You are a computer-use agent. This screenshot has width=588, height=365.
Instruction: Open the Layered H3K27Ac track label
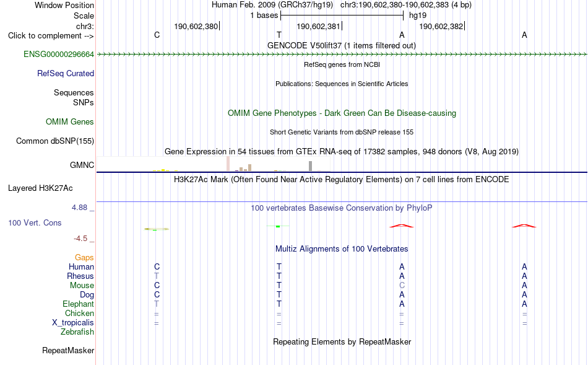[x=40, y=188]
